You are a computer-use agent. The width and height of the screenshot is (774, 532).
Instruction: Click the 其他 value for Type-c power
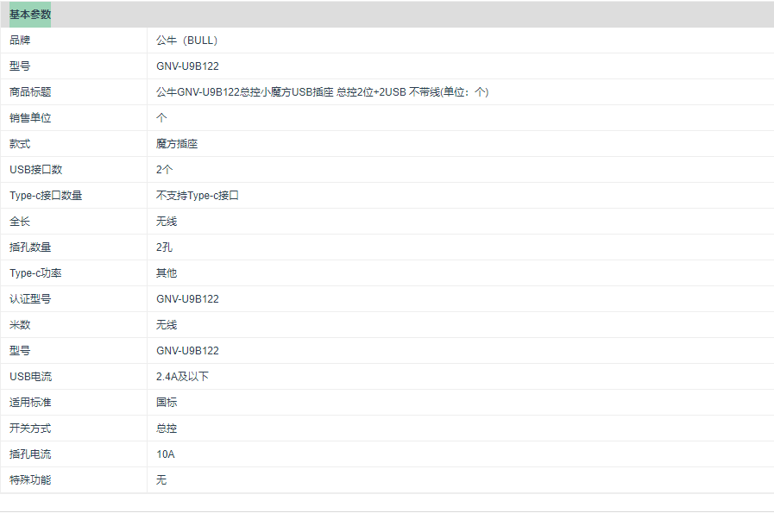click(167, 273)
